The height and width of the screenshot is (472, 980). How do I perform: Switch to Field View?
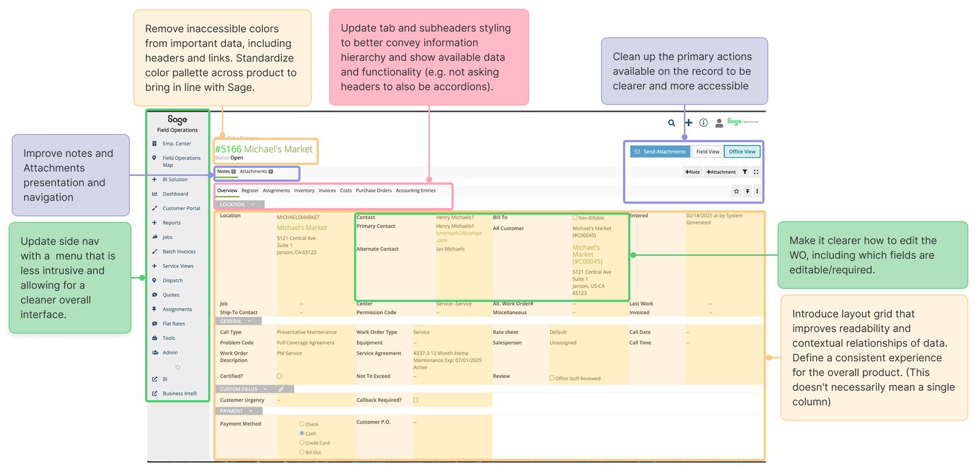(708, 152)
